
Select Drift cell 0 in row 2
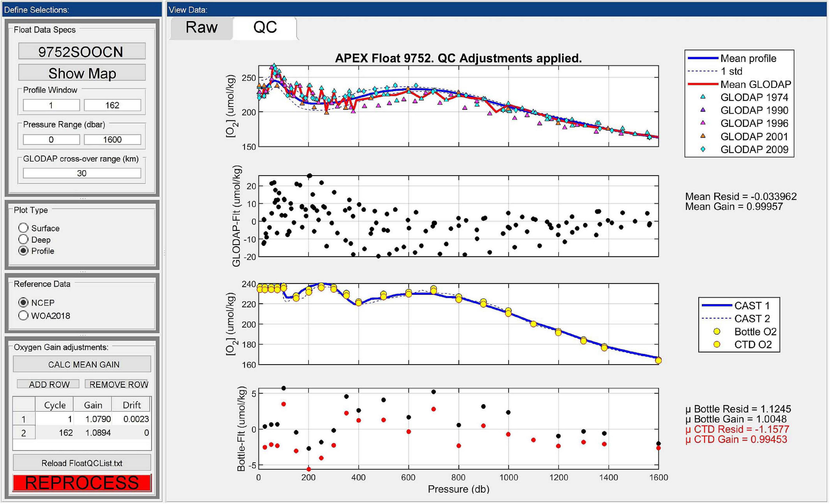tap(131, 432)
